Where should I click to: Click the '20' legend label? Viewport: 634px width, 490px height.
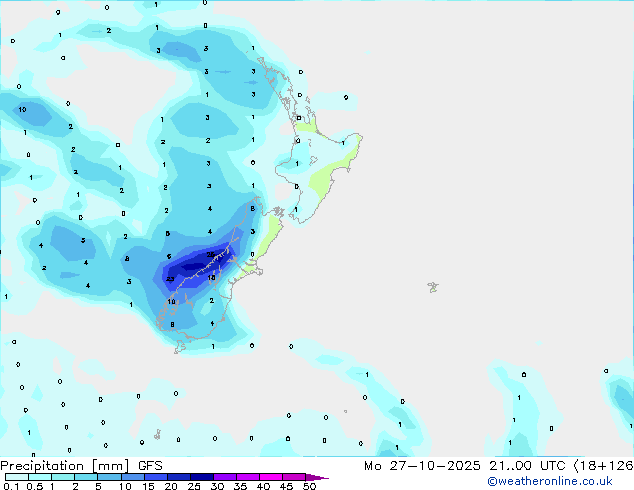171,486
